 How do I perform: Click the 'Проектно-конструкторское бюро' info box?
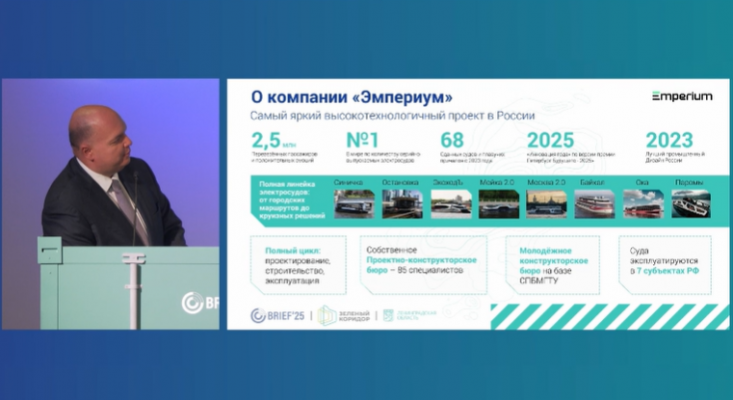click(x=424, y=265)
